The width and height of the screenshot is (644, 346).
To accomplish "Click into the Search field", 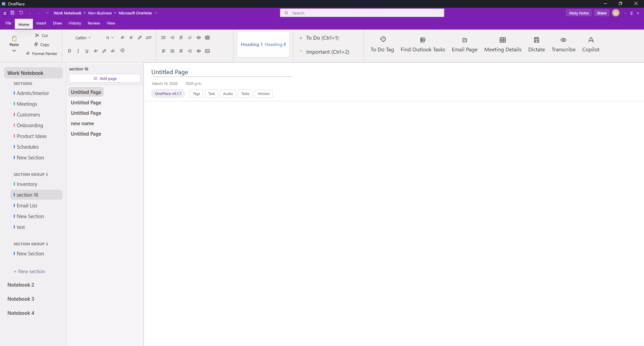I will tap(362, 13).
